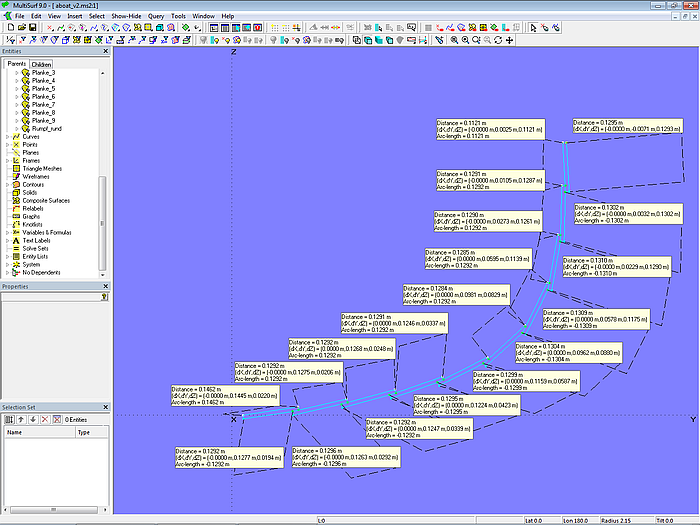Expand the Curves tree node
Viewport: 700px width, 525px height.
(8, 136)
